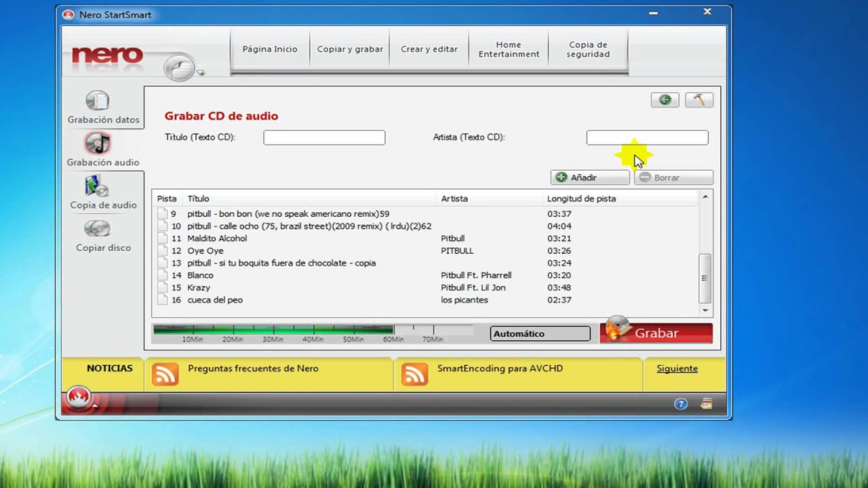
Task: Click the NOTICIAS label
Action: coord(109,368)
